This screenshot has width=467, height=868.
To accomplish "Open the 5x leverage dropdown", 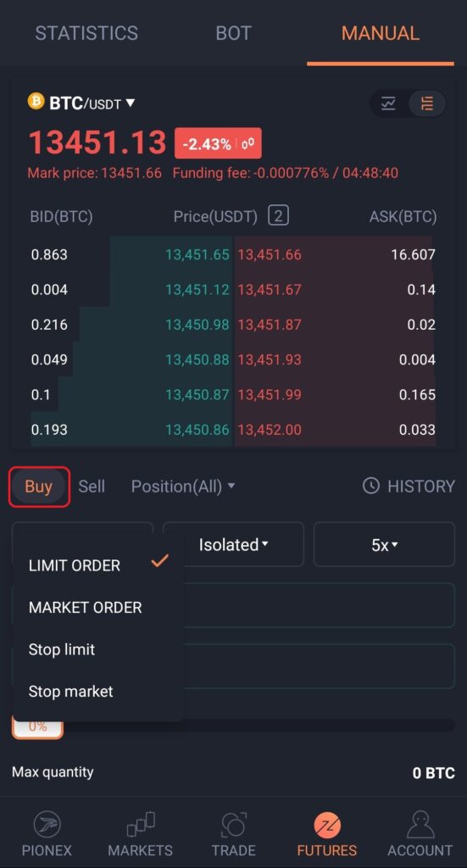I will pyautogui.click(x=385, y=545).
